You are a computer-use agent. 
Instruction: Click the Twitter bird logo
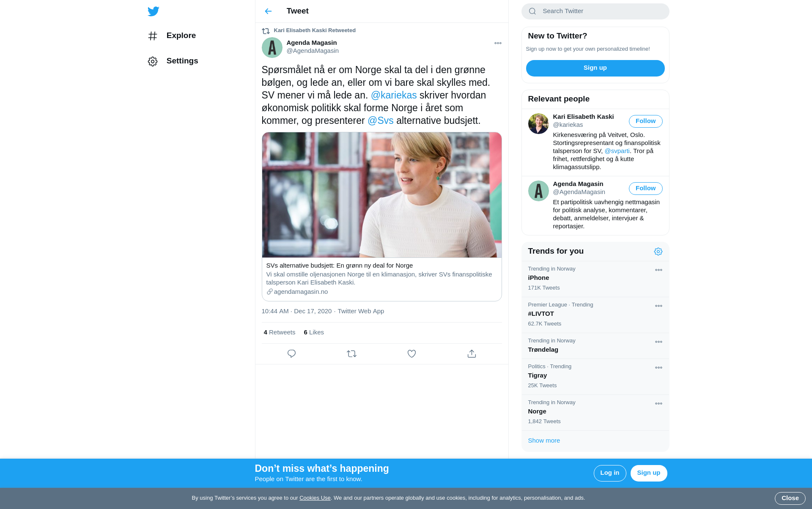point(154,11)
